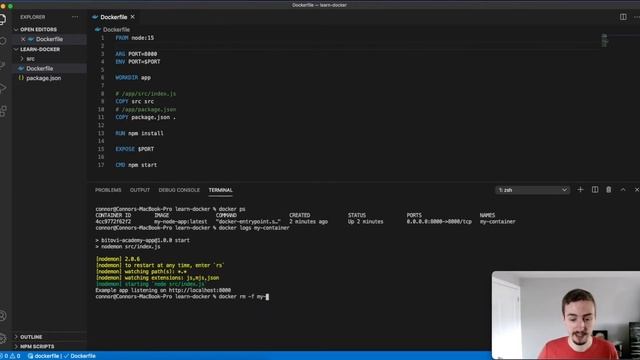The image size is (640, 360).
Task: Open editor more actions menu
Action: point(636,17)
